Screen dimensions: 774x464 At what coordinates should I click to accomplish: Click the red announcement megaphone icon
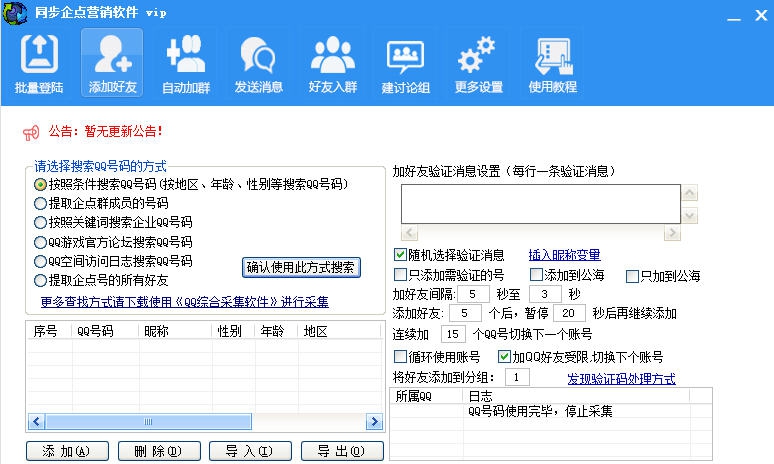pyautogui.click(x=31, y=133)
